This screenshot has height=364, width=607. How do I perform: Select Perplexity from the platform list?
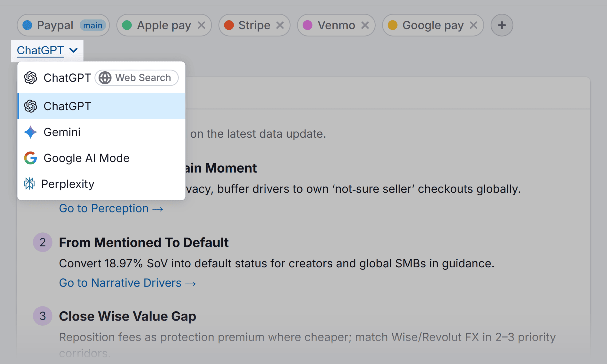[68, 184]
